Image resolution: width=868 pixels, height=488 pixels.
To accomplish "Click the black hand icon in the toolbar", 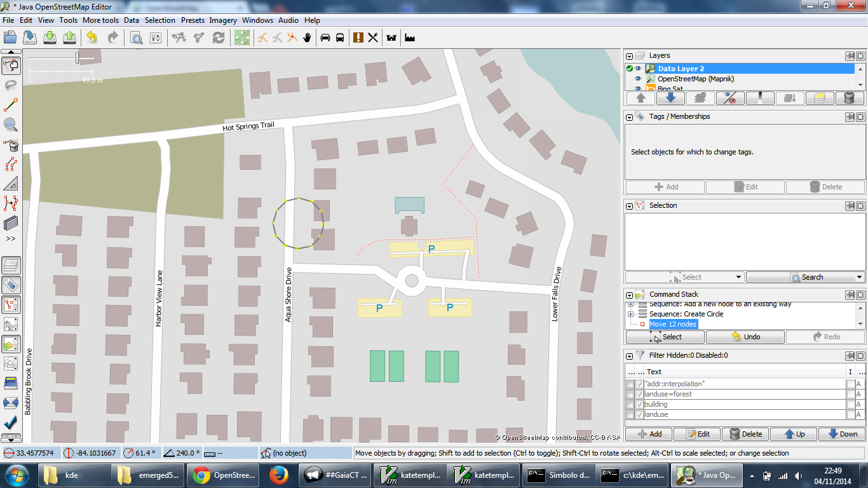I will coord(308,37).
